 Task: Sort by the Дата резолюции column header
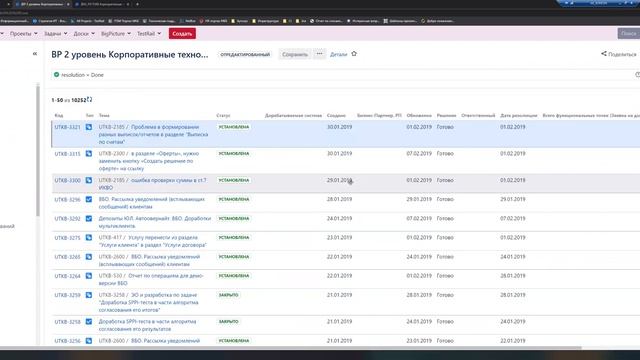tap(519, 116)
